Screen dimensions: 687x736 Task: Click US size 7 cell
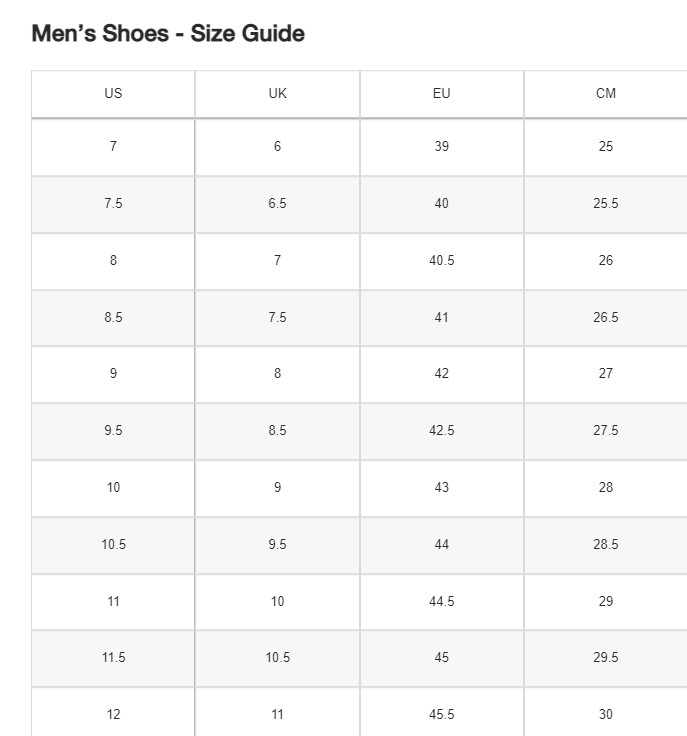coord(113,146)
